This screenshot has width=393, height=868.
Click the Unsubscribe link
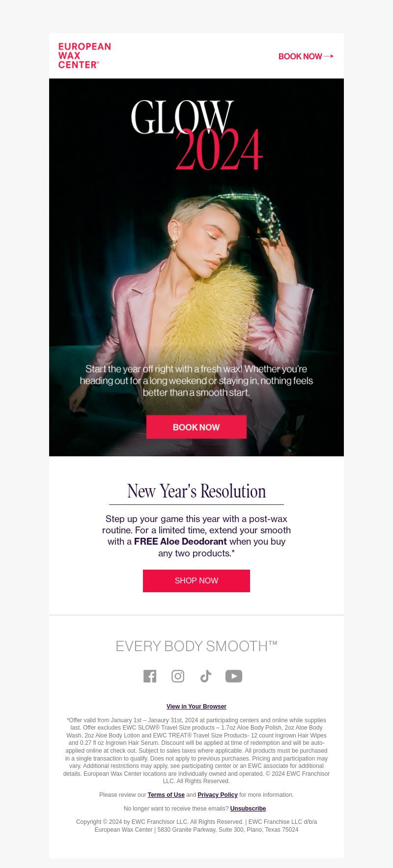[248, 809]
